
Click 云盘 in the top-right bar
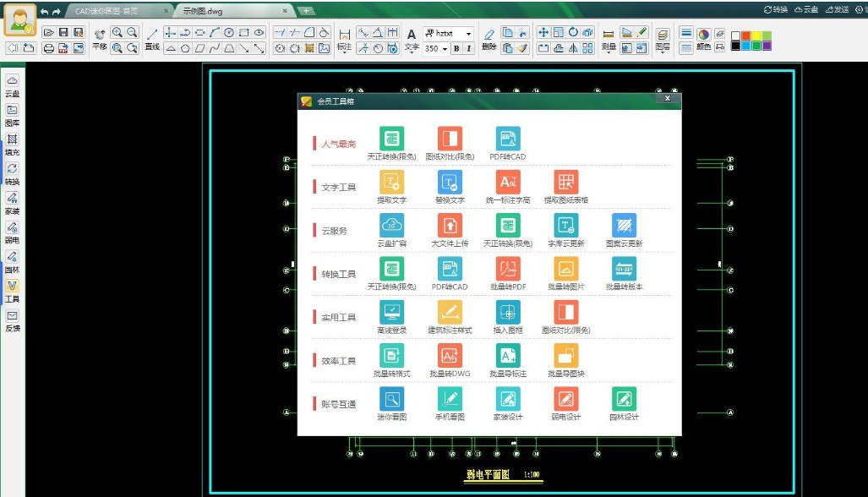pos(806,9)
